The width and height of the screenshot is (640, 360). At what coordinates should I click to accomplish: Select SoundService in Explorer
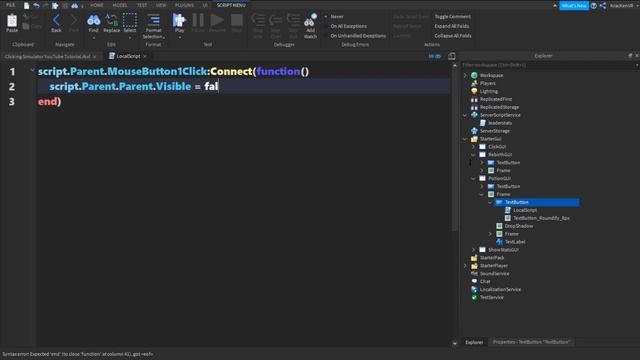pyautogui.click(x=494, y=273)
